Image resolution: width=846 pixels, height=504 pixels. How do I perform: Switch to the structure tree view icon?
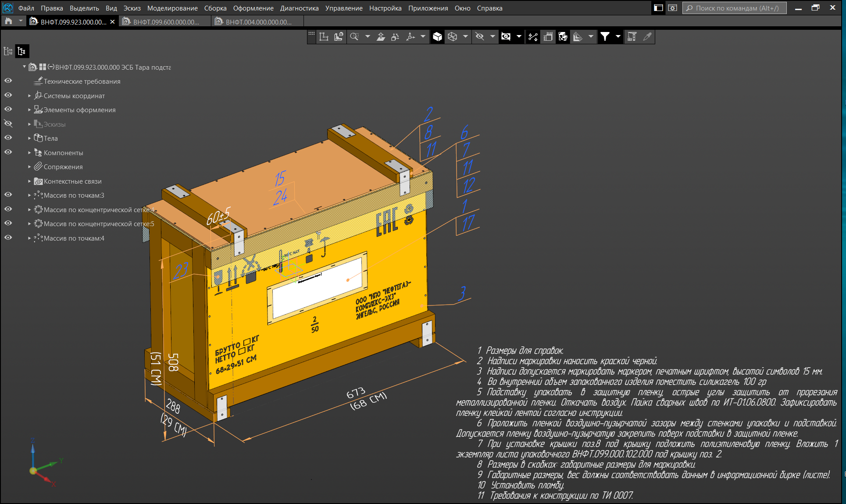click(21, 51)
